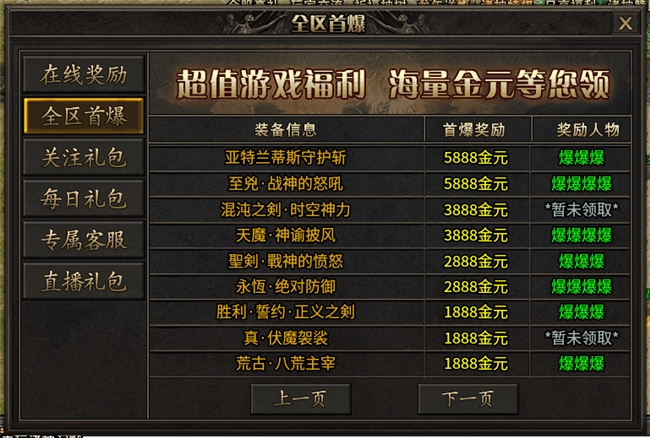Click 永恒·绝对防御 item name
Image resolution: width=650 pixels, height=438 pixels.
click(x=286, y=286)
